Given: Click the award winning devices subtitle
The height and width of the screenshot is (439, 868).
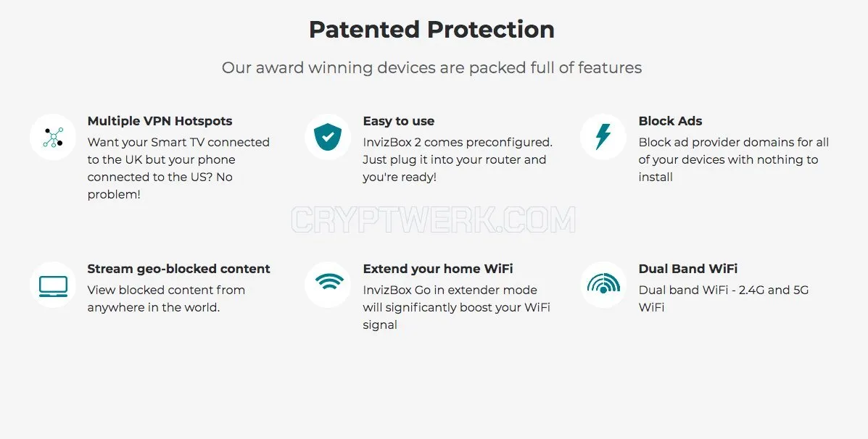Looking at the screenshot, I should point(431,67).
